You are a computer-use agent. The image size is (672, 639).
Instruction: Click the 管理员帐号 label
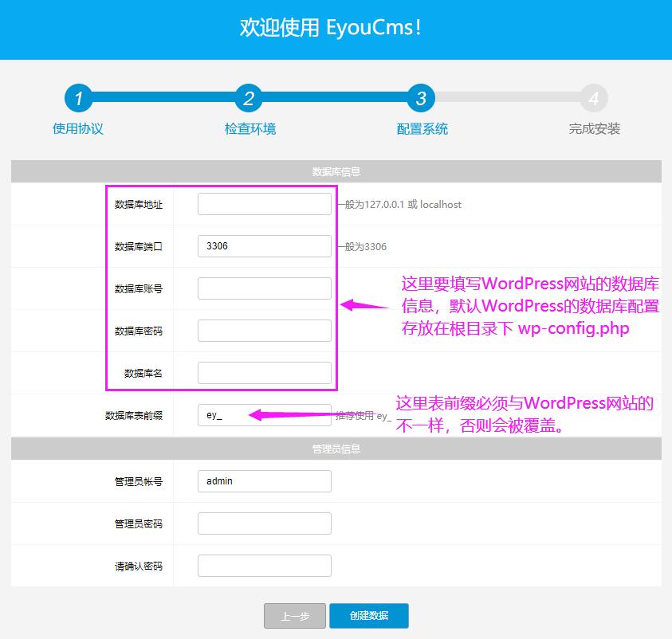[139, 482]
